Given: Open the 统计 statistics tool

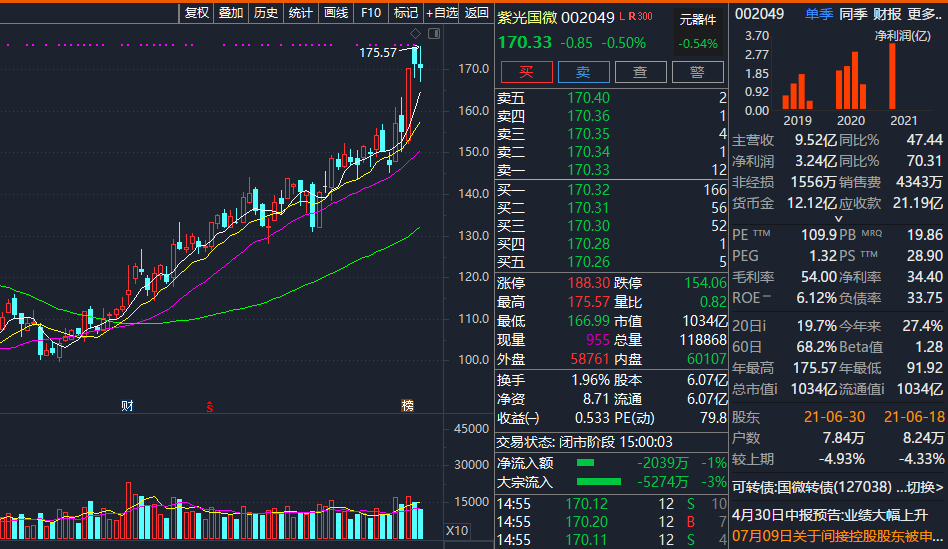Looking at the screenshot, I should [300, 13].
